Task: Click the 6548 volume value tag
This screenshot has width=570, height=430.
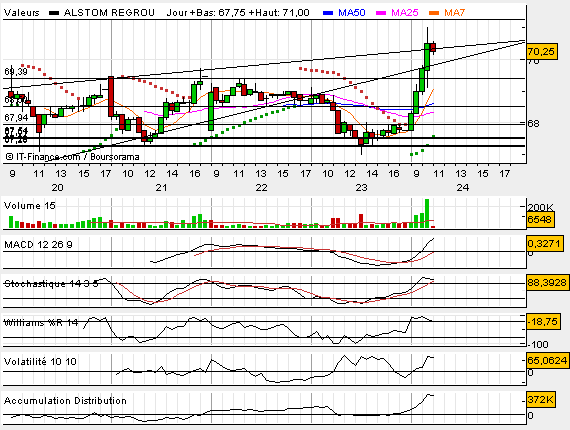Action: click(x=540, y=220)
